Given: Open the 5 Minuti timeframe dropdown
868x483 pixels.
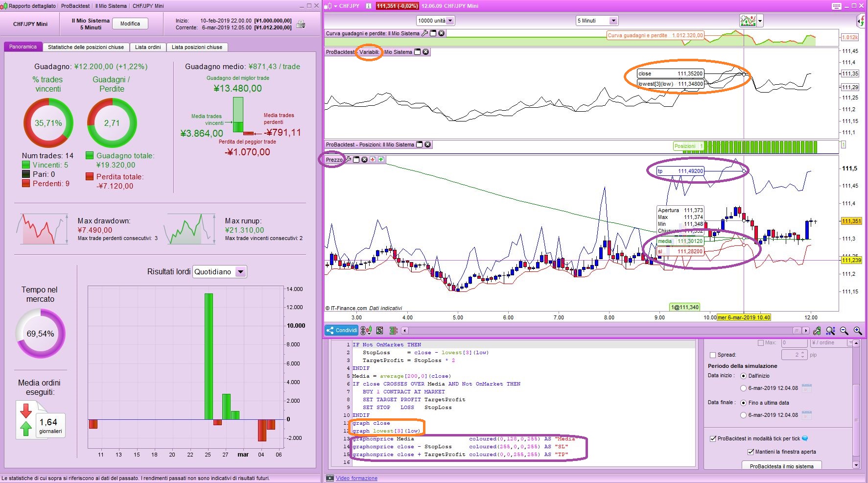Looking at the screenshot, I should [x=597, y=21].
